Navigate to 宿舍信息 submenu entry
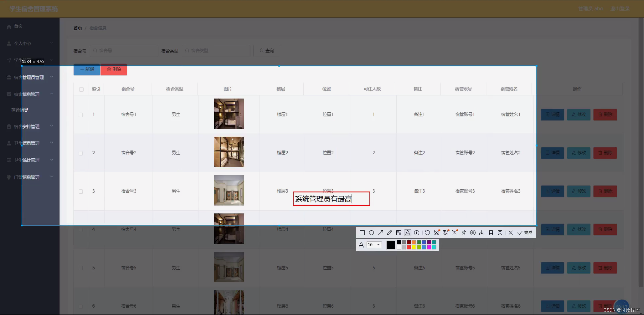This screenshot has width=644, height=315. (20, 109)
